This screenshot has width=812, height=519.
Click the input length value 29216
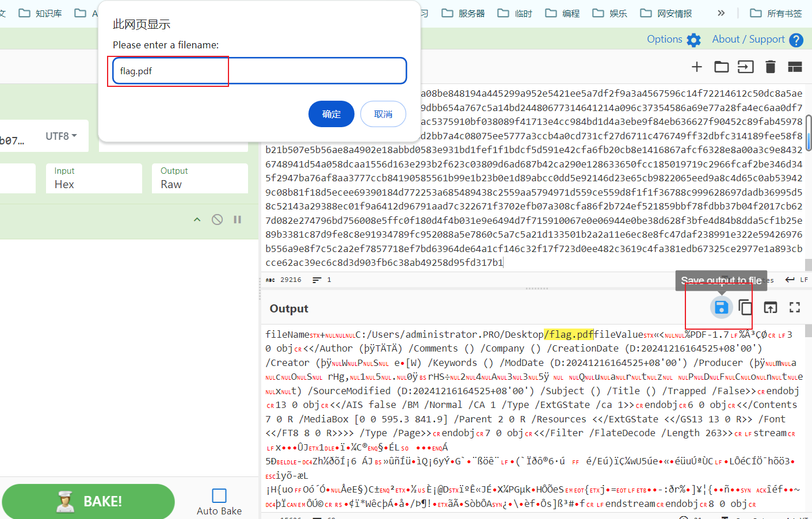coord(291,280)
